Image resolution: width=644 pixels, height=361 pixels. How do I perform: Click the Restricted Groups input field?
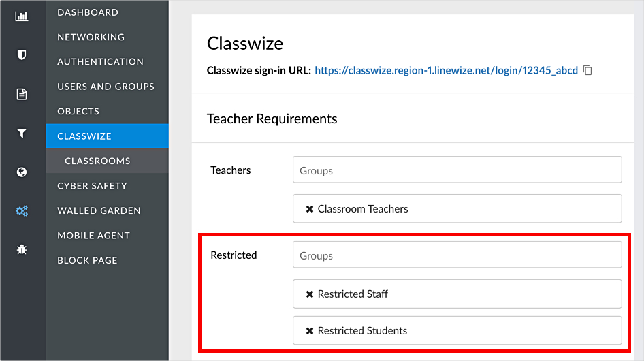457,255
